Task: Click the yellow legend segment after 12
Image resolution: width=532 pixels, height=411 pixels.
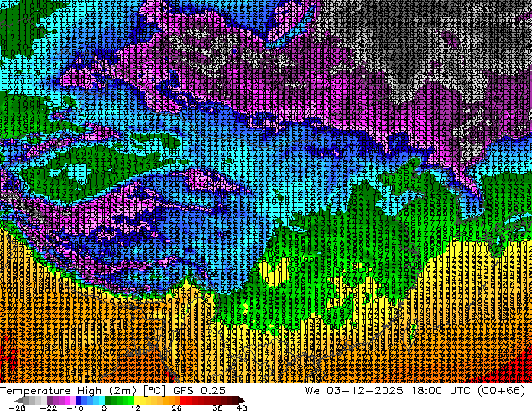Action: pos(137,400)
